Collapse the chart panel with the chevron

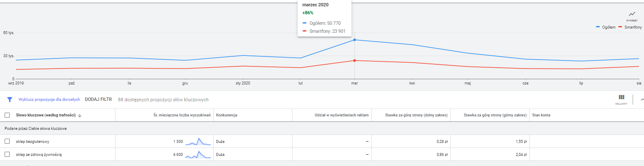pos(641,100)
